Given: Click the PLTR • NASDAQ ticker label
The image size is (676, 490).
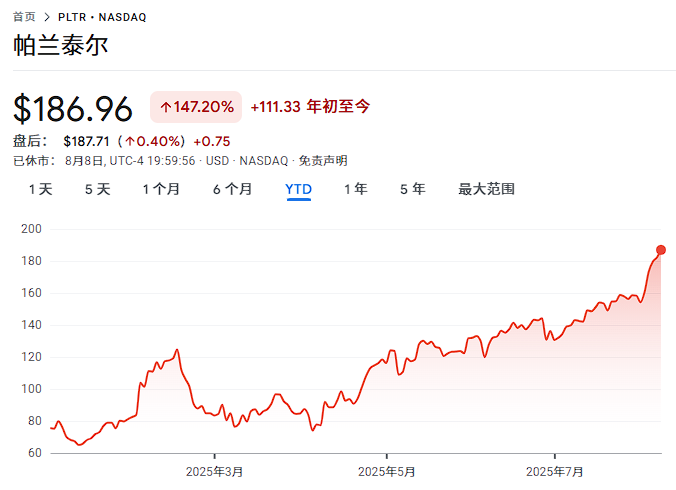Looking at the screenshot, I should point(102,17).
